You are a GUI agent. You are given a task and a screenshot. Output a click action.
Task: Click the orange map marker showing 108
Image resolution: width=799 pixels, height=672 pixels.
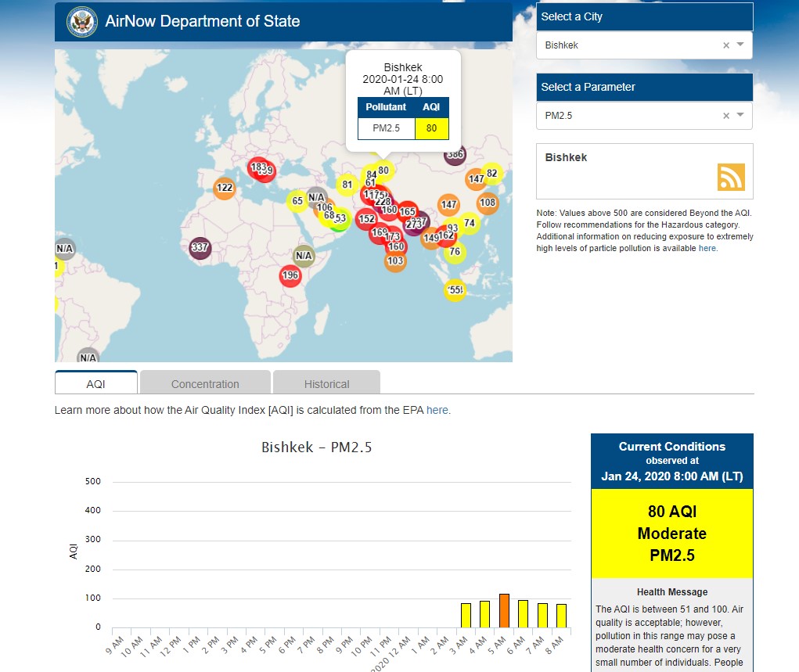(488, 203)
